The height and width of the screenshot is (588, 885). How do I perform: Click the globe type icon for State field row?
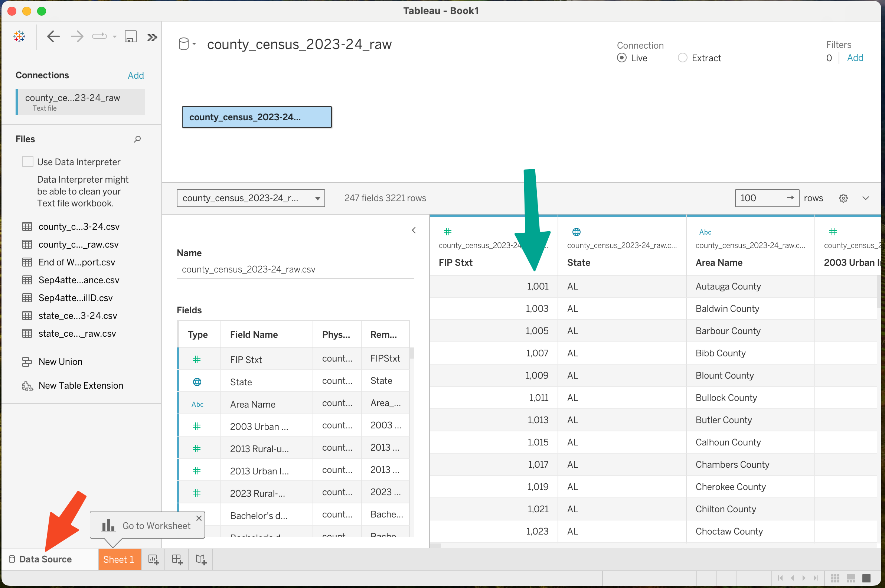[x=197, y=382]
